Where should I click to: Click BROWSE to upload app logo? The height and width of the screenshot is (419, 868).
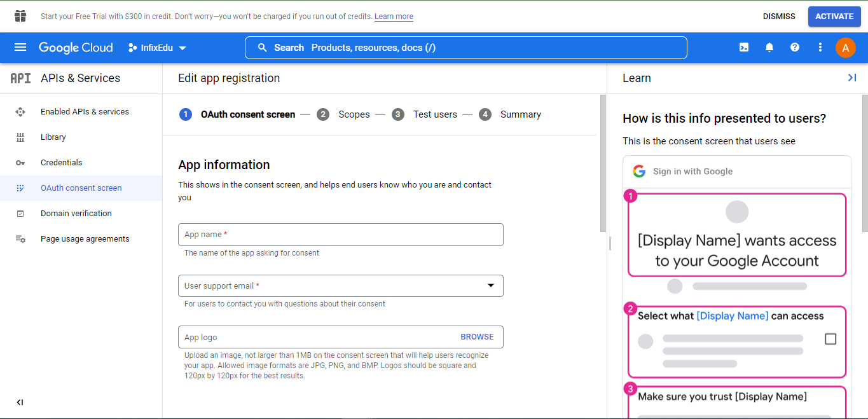point(477,337)
